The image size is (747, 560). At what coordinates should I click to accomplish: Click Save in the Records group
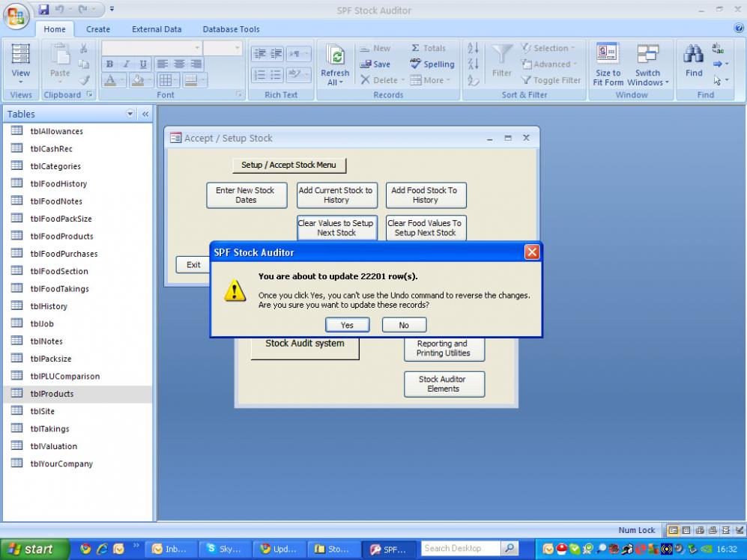pos(375,64)
